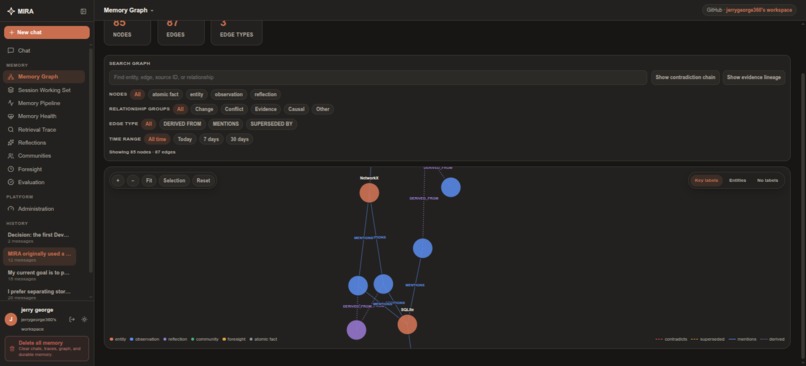Open the Memory Graph sidebar item
Viewport: 806px width, 366px height.
pos(44,77)
